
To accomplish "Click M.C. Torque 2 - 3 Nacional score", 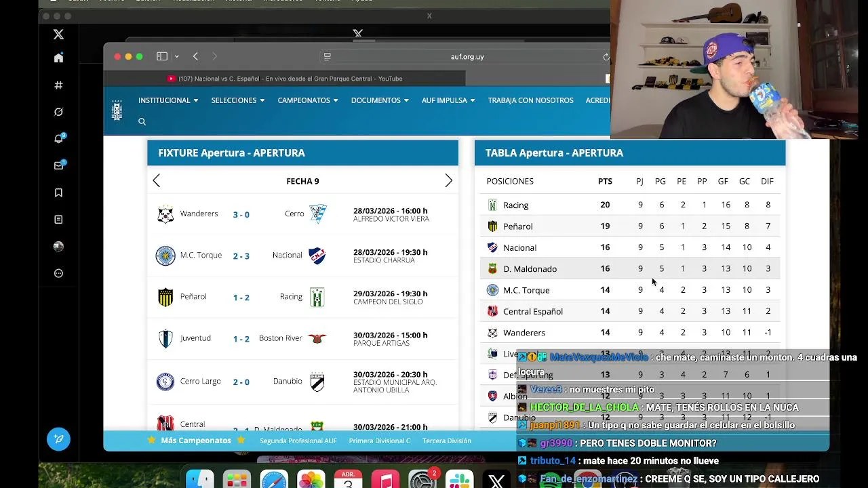I will tap(241, 256).
